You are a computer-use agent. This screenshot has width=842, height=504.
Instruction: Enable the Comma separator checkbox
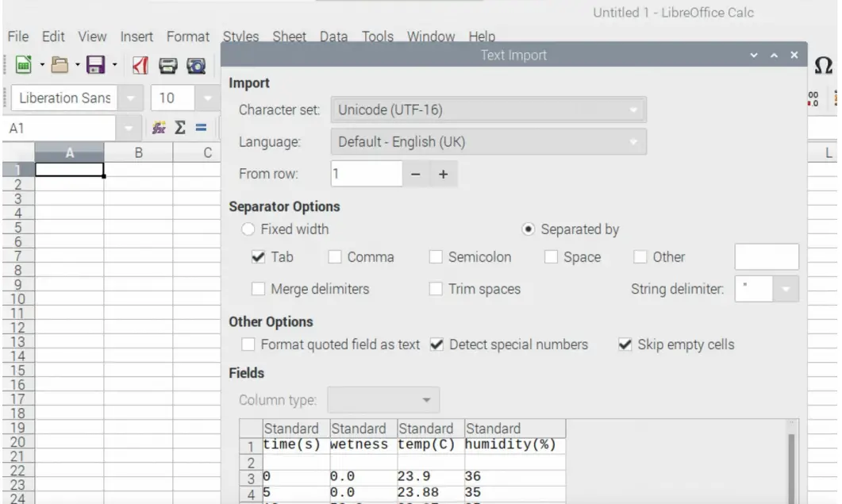coord(335,257)
